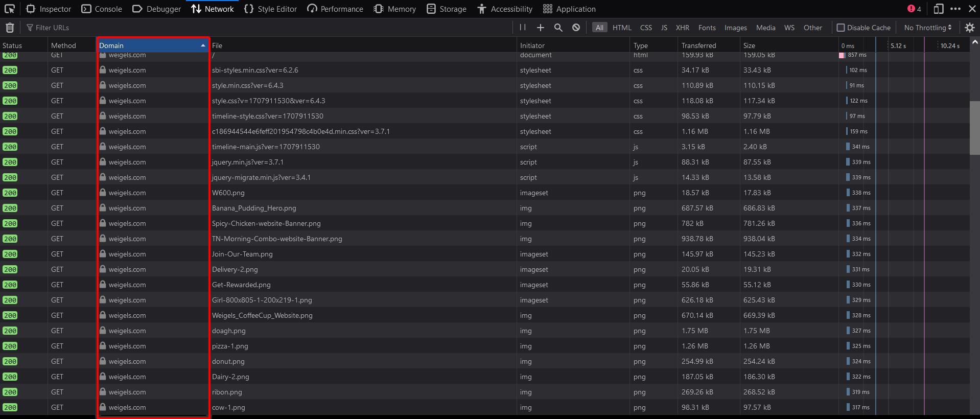Open the No Throttling dropdown

pyautogui.click(x=927, y=28)
